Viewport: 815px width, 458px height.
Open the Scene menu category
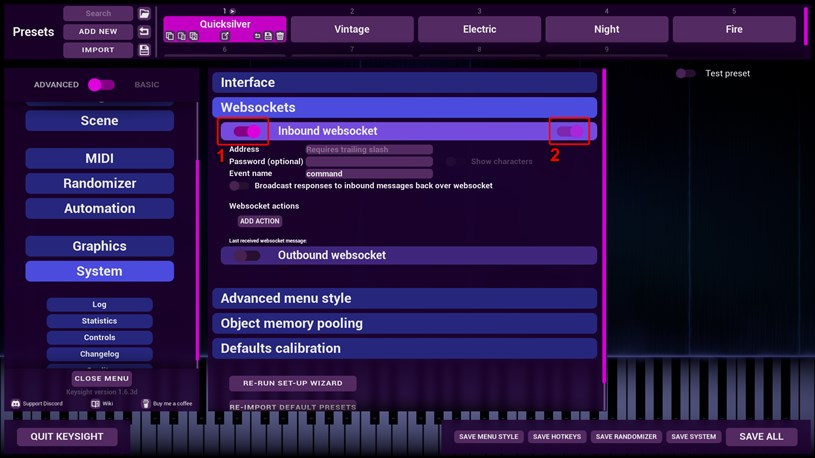[99, 121]
